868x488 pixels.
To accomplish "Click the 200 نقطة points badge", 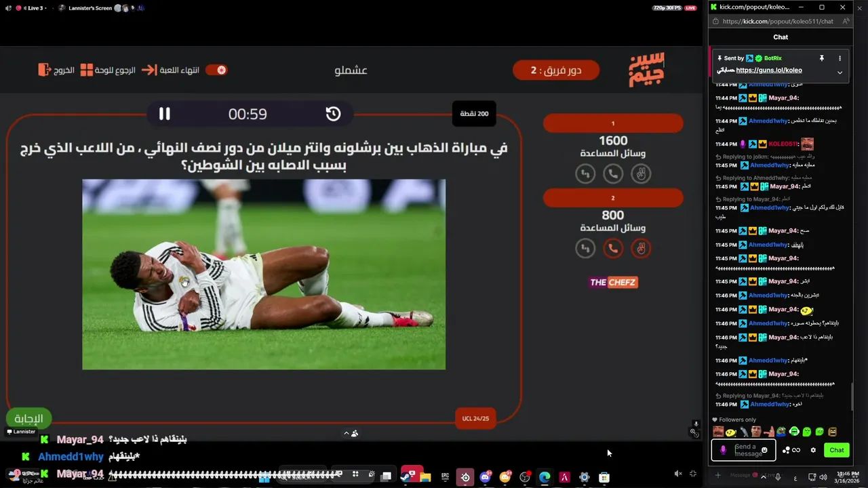I will (474, 113).
